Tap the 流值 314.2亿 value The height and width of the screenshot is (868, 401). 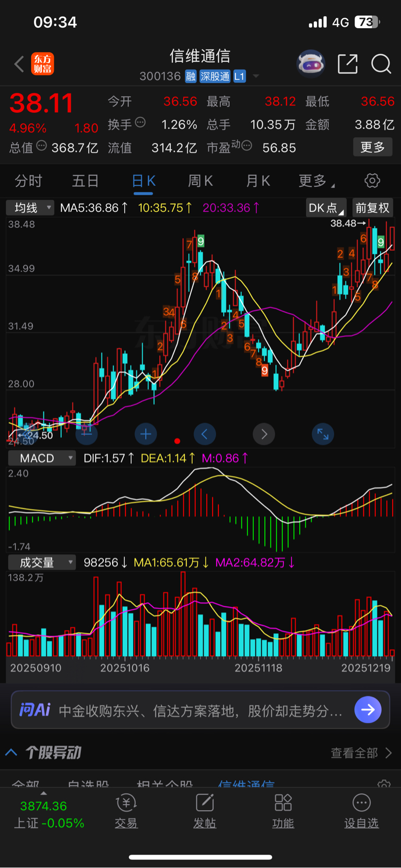point(174,148)
